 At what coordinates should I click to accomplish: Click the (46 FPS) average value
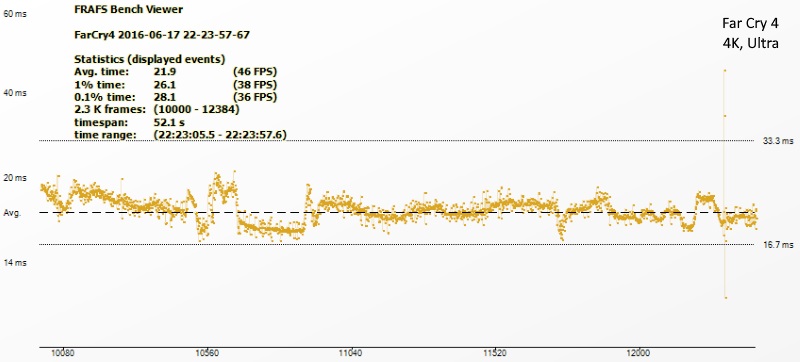click(x=255, y=71)
